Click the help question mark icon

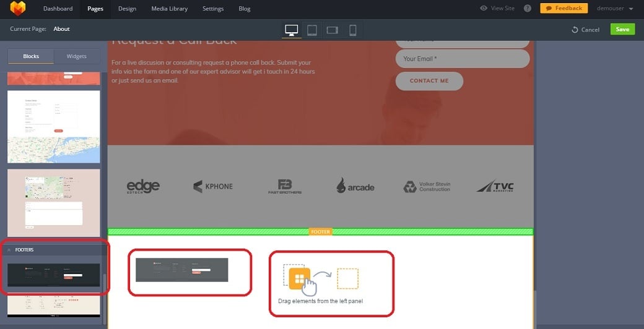(x=528, y=9)
